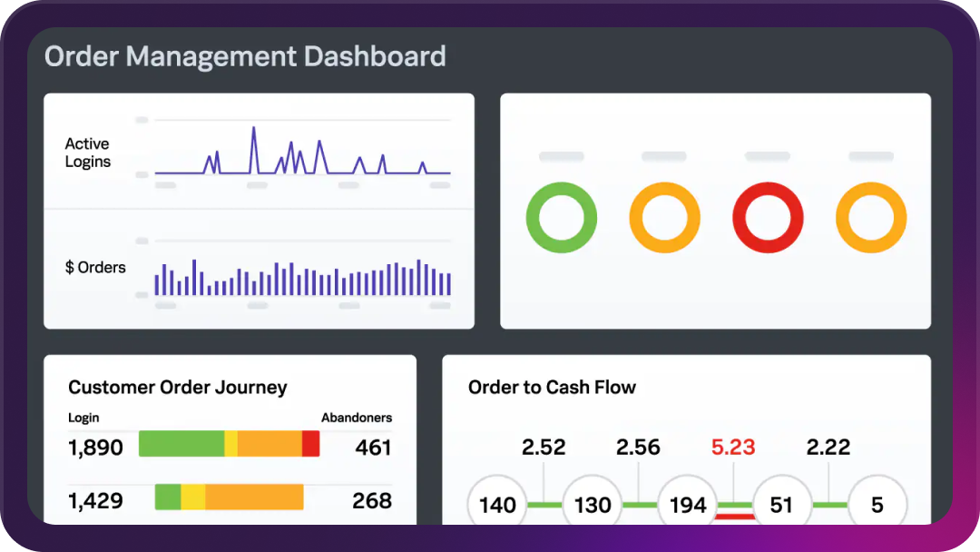
Task: Click the green status gauge ring
Action: point(561,216)
